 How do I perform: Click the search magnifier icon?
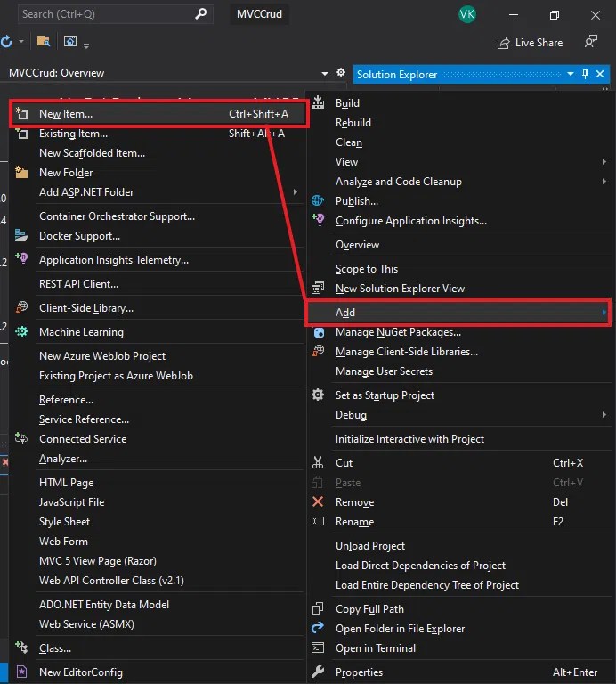pos(200,14)
